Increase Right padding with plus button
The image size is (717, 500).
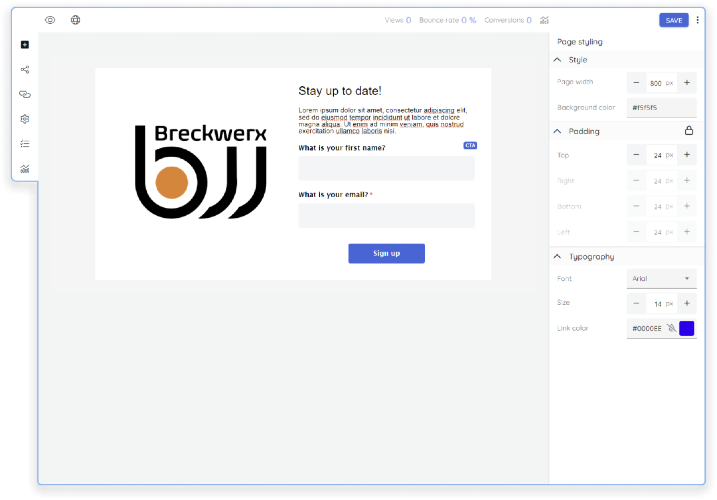(687, 181)
